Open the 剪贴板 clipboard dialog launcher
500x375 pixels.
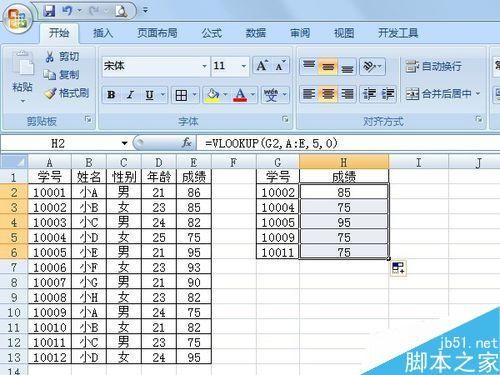point(88,119)
